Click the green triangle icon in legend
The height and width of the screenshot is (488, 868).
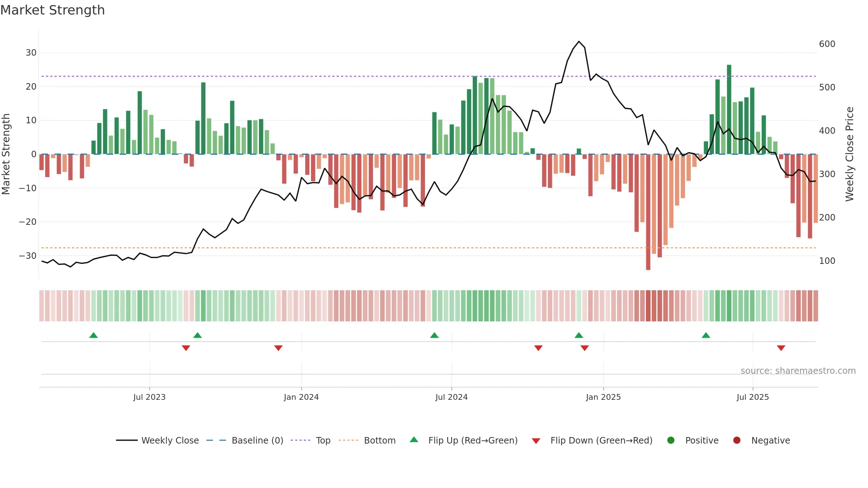point(414,440)
